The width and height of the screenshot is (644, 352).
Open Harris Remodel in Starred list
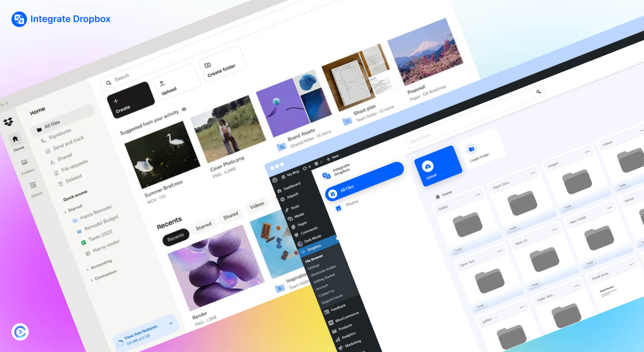[x=95, y=212]
